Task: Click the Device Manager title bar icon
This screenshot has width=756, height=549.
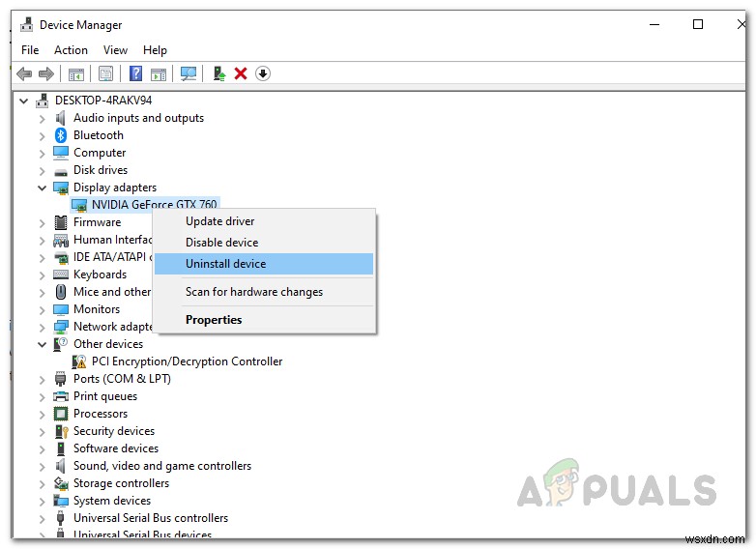Action: click(x=27, y=24)
